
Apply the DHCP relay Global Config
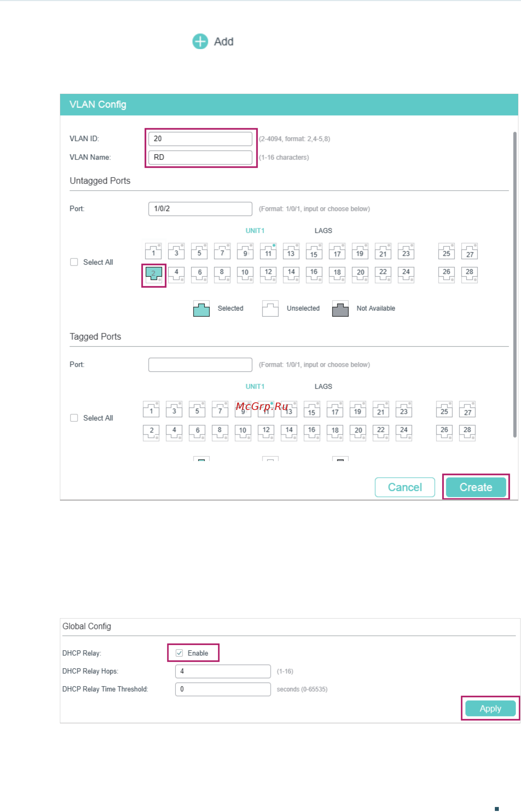point(491,709)
